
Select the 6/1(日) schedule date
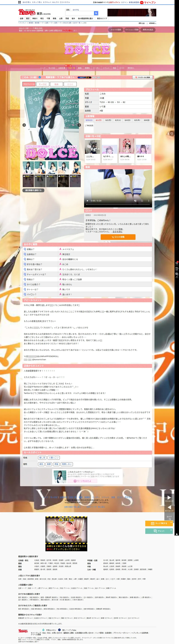(99, 120)
